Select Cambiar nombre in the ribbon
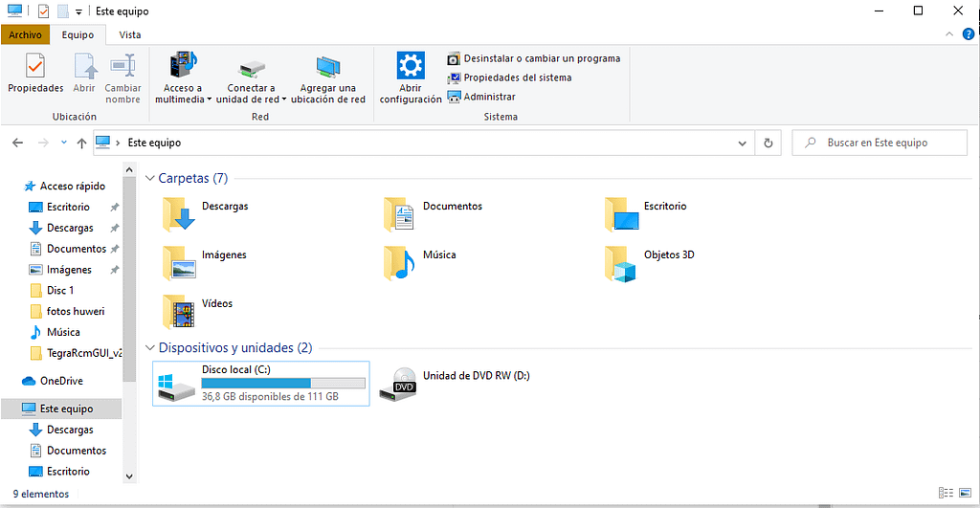This screenshot has height=508, width=980. coord(122,78)
